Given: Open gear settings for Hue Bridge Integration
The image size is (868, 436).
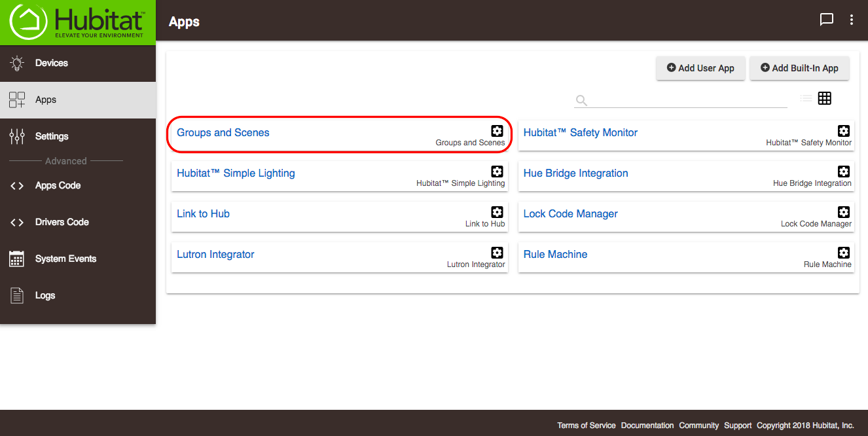Looking at the screenshot, I should (844, 172).
